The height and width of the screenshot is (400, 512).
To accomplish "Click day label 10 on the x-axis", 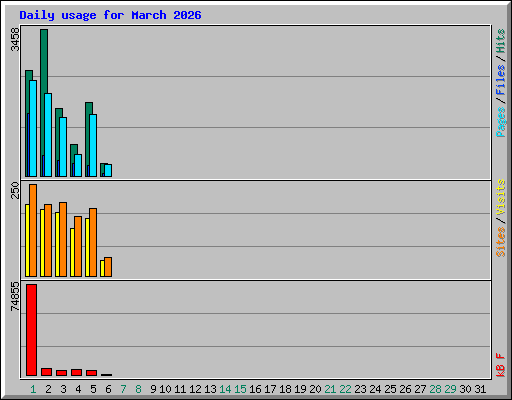I will pyautogui.click(x=165, y=389).
